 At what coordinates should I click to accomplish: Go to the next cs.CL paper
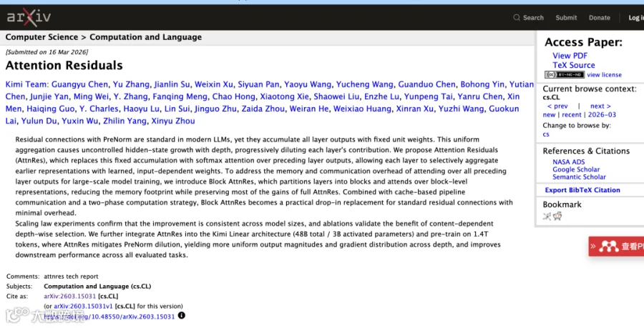tap(600, 106)
